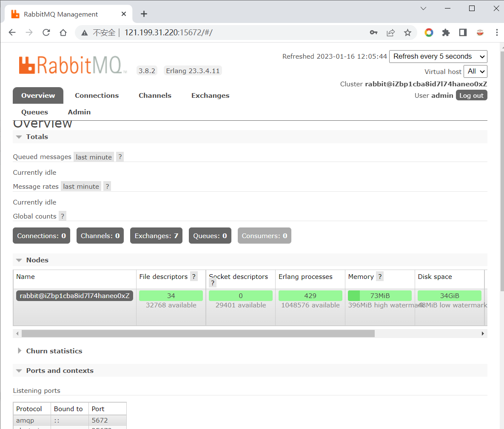This screenshot has height=429, width=504.
Task: Click the 0 socket descriptors bar
Action: [241, 295]
